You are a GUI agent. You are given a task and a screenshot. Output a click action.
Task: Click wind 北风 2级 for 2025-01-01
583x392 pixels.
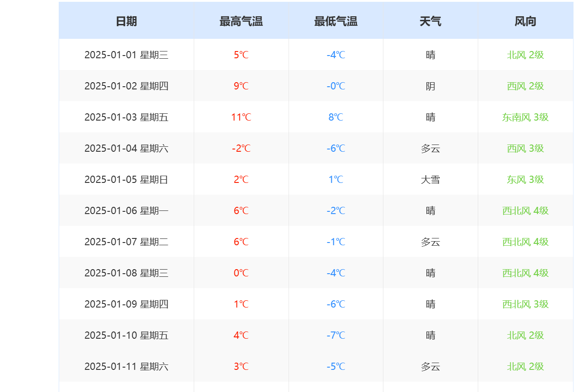click(525, 55)
